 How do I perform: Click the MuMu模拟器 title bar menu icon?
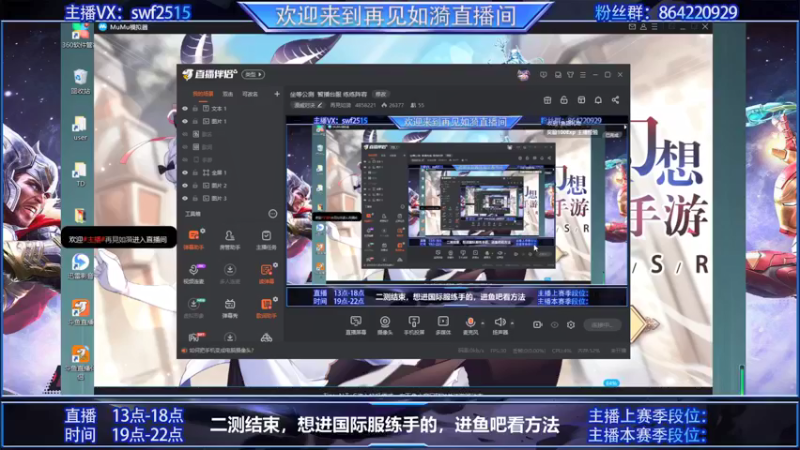(655, 27)
